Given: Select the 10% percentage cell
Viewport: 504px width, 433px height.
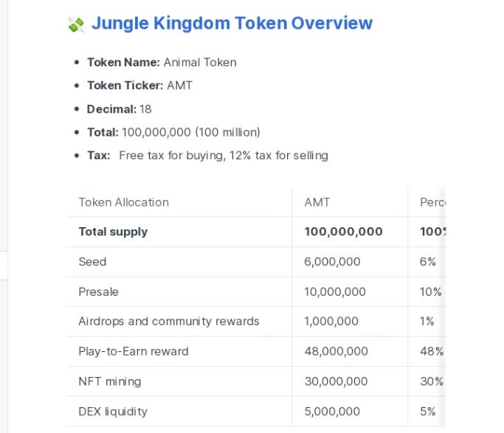Looking at the screenshot, I should 430,292.
